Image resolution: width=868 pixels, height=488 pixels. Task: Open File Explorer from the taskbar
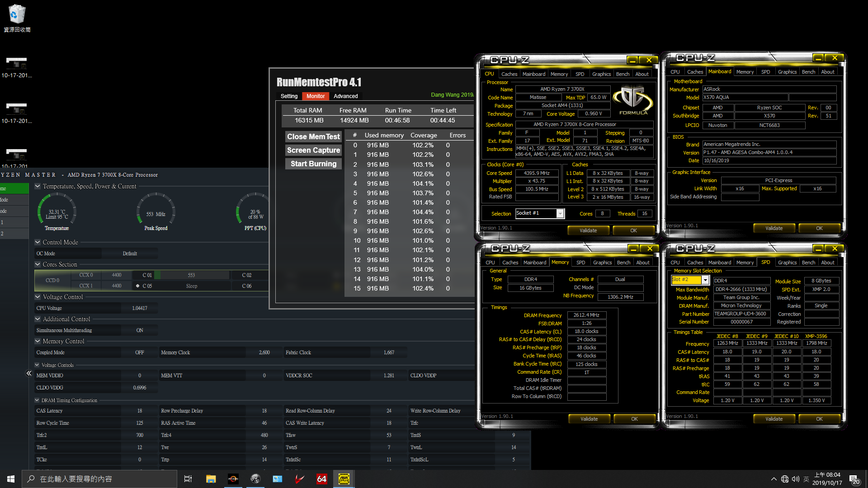[x=211, y=479]
